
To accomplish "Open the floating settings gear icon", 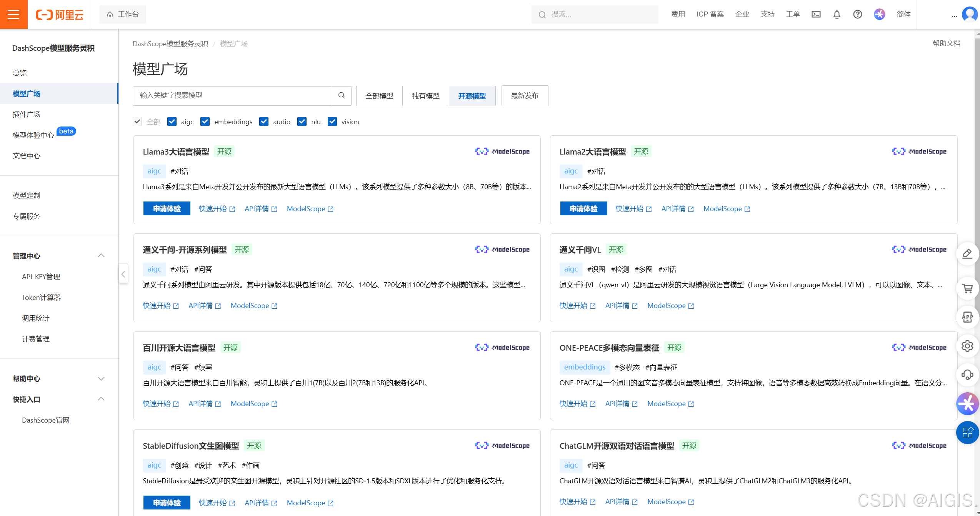I will [x=967, y=346].
